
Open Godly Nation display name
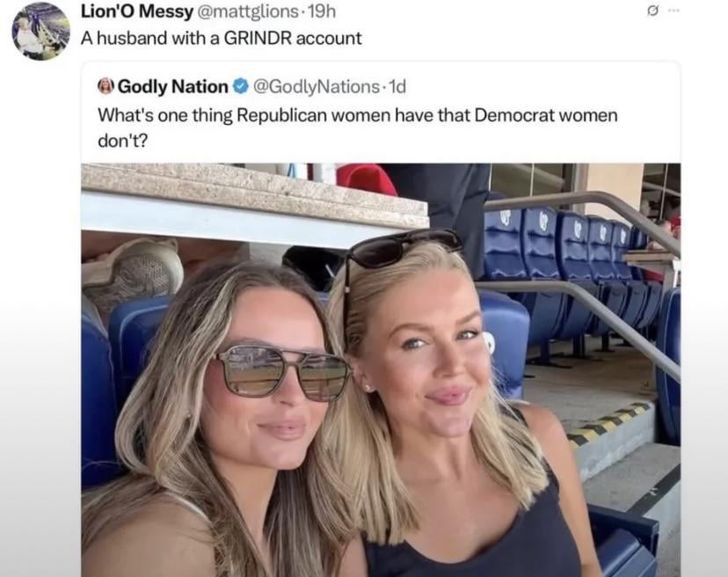point(172,86)
